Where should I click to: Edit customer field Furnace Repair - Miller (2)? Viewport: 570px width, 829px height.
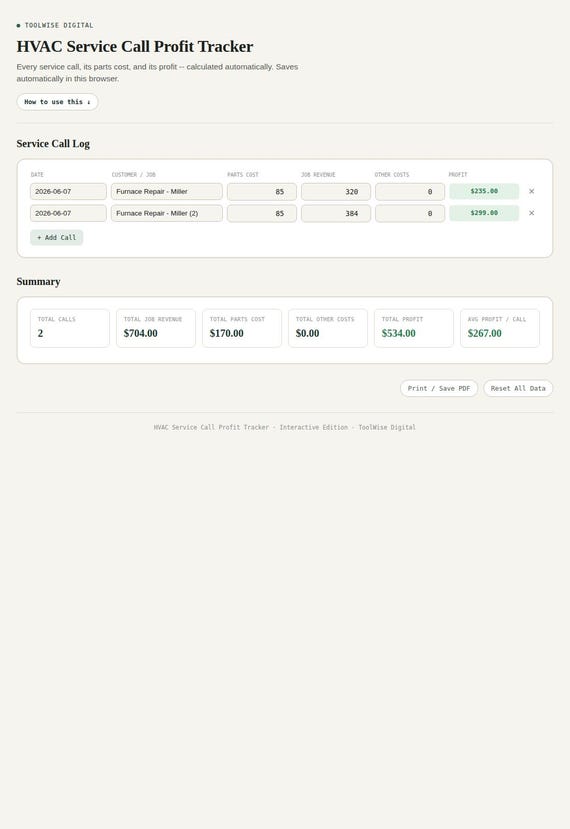coord(167,213)
